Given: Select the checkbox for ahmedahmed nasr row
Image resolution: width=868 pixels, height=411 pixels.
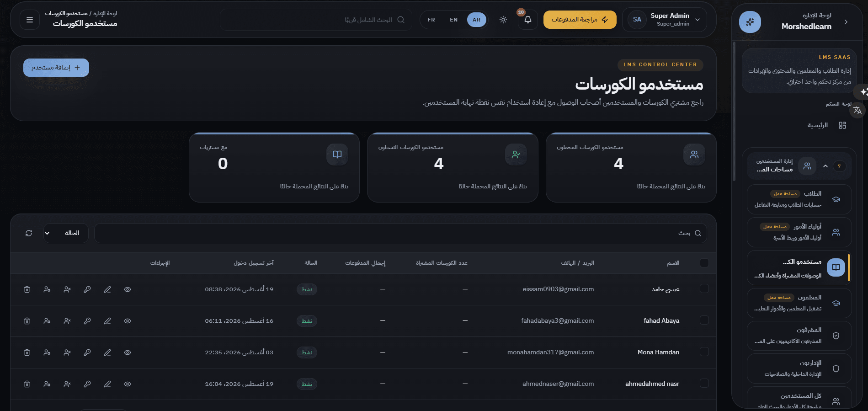Looking at the screenshot, I should coord(704,383).
